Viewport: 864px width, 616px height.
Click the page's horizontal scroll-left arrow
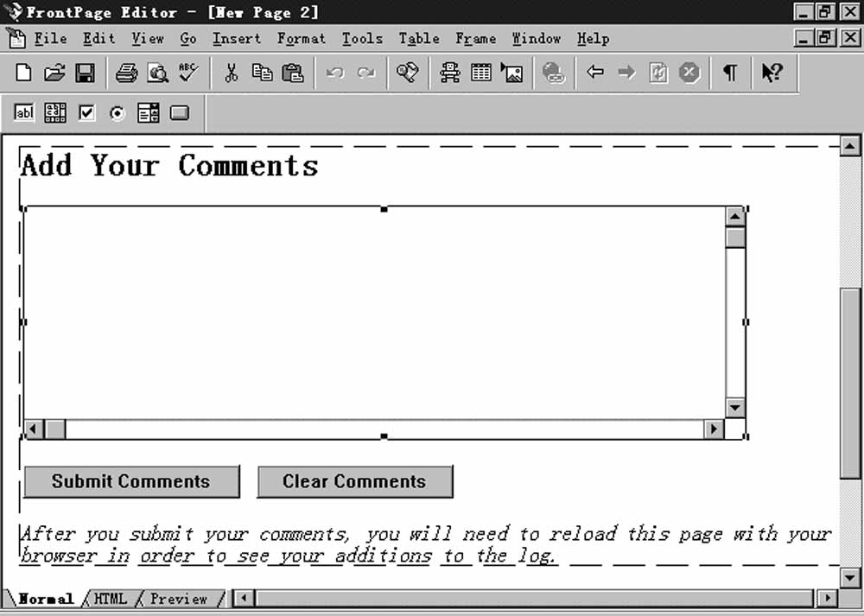coord(245,599)
